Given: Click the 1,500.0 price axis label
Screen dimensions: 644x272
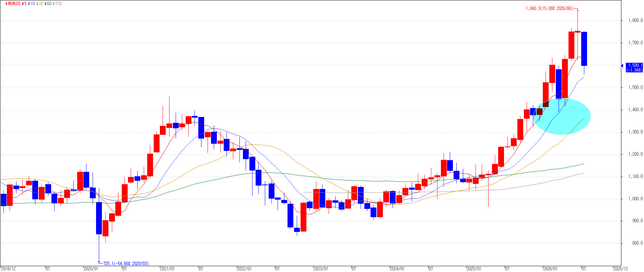Looking at the screenshot, I should pos(635,87).
